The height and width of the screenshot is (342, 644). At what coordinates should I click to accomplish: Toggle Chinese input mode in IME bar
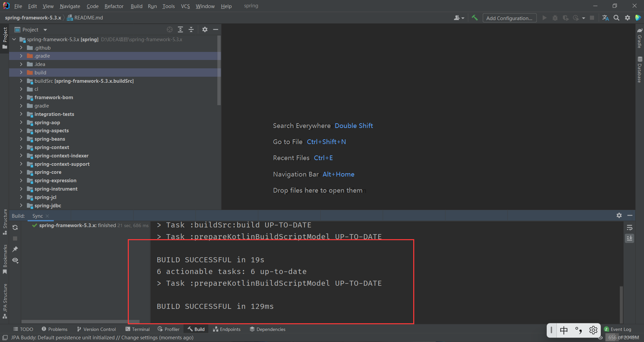pyautogui.click(x=564, y=330)
